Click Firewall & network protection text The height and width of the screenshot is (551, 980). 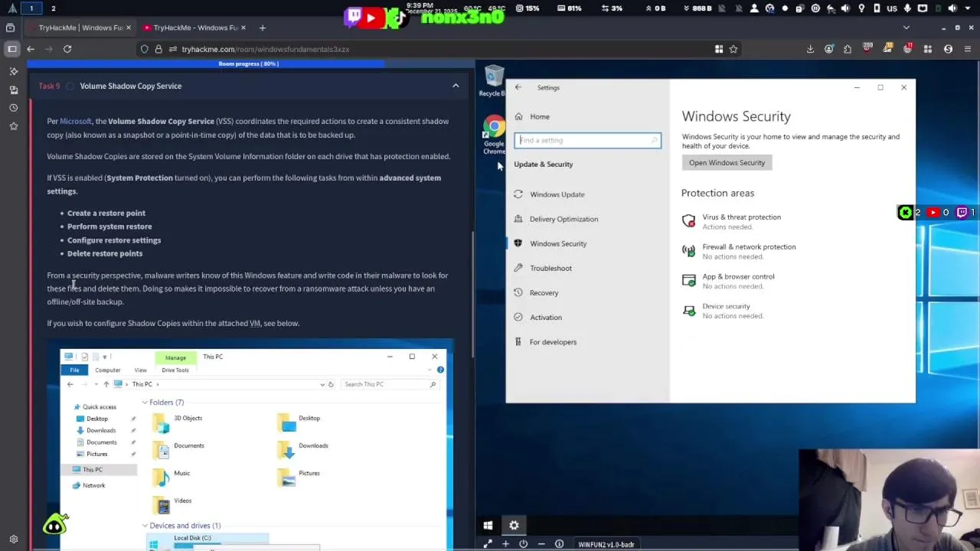pos(749,247)
